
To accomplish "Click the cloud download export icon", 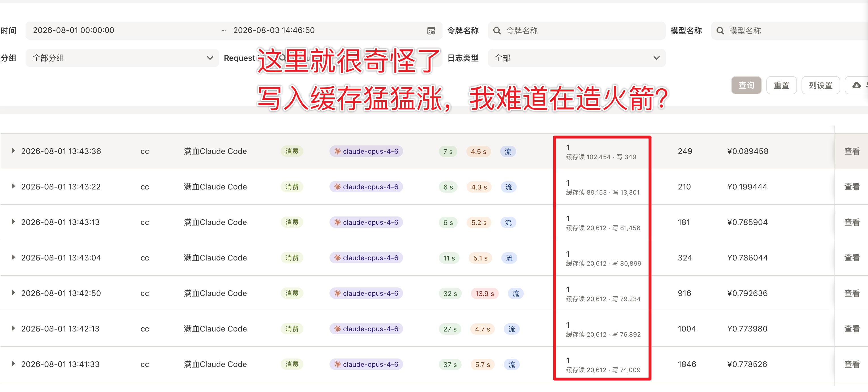I will 856,85.
